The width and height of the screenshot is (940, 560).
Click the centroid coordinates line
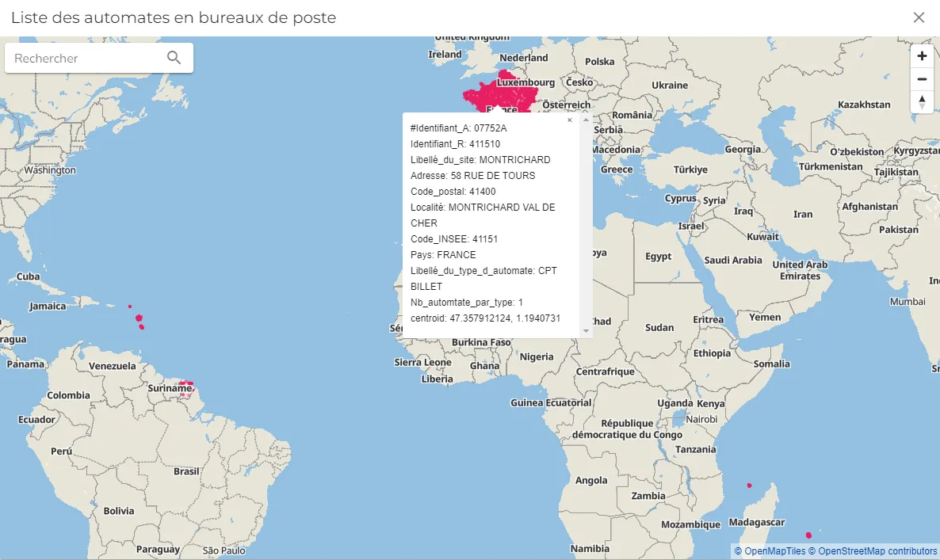pos(486,318)
